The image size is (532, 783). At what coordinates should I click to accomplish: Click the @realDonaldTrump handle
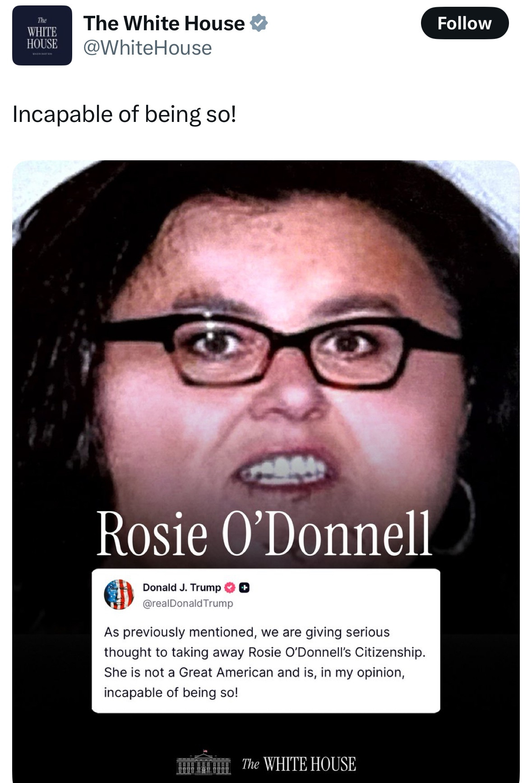[188, 603]
